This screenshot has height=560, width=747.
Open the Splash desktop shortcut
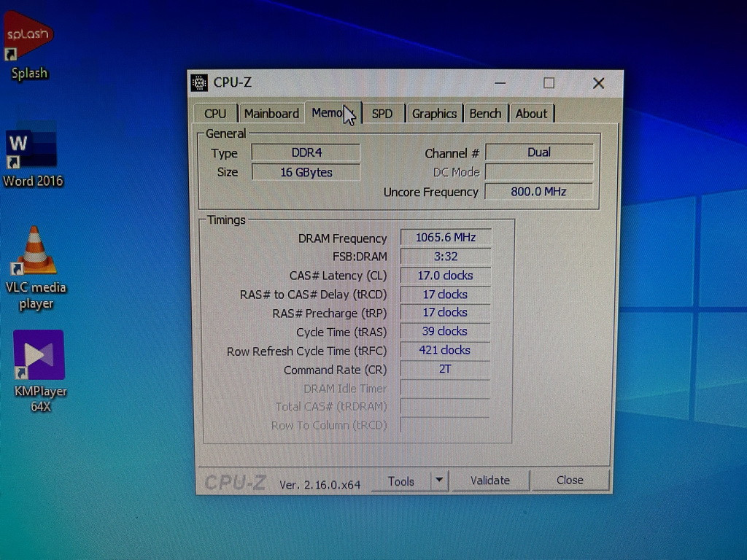click(28, 36)
